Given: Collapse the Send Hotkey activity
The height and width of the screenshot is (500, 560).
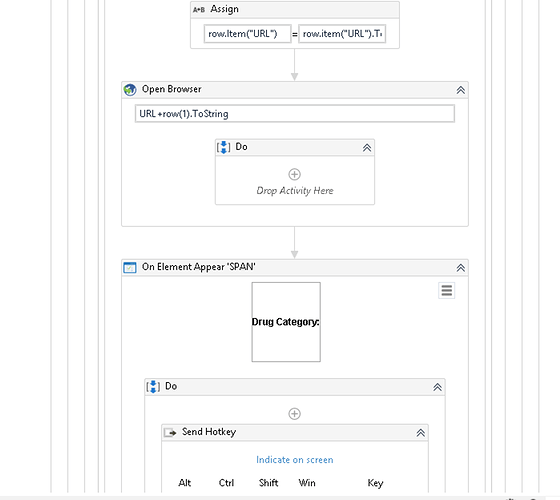Looking at the screenshot, I should pyautogui.click(x=421, y=433).
